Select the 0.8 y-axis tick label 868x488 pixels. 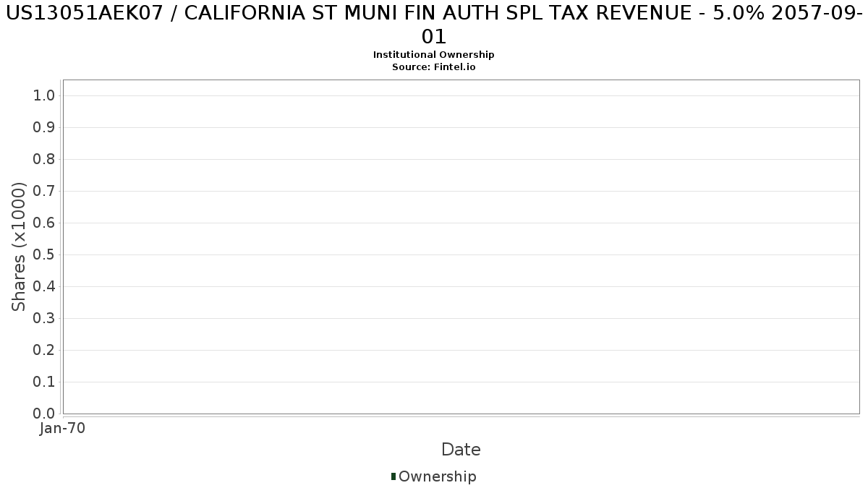(44, 159)
